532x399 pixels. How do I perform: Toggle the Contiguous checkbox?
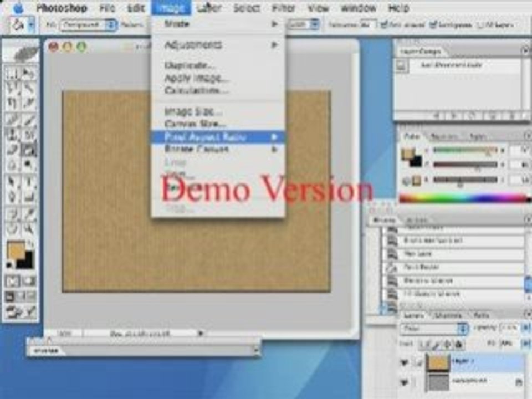point(433,25)
